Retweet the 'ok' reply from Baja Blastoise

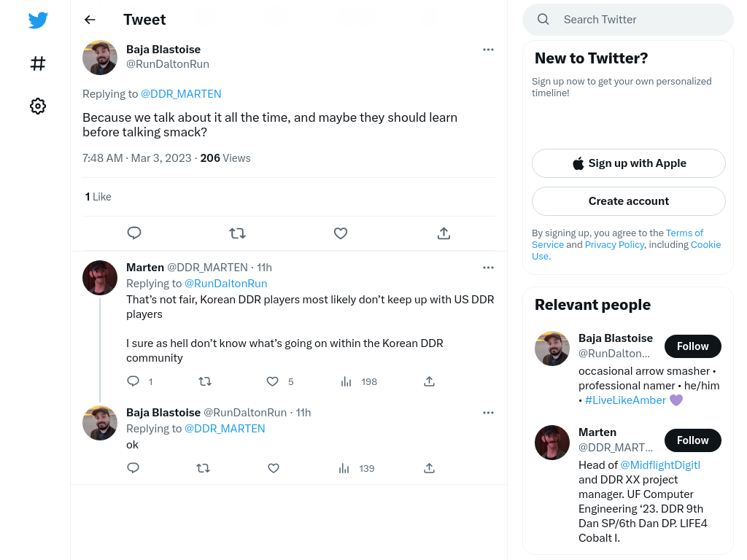tap(204, 468)
